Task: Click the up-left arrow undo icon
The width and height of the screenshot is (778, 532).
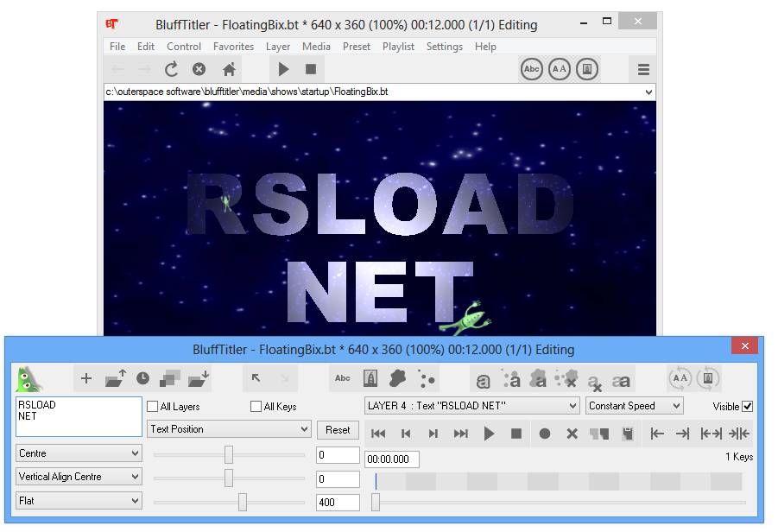Action: (x=256, y=378)
